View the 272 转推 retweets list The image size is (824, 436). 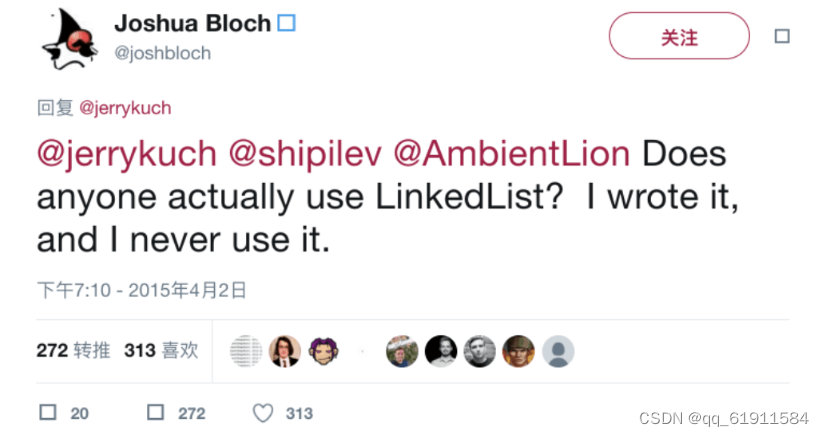click(x=73, y=350)
